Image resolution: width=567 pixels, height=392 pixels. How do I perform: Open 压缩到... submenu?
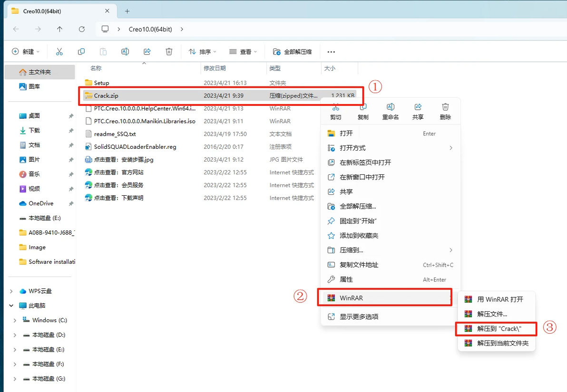click(x=391, y=250)
